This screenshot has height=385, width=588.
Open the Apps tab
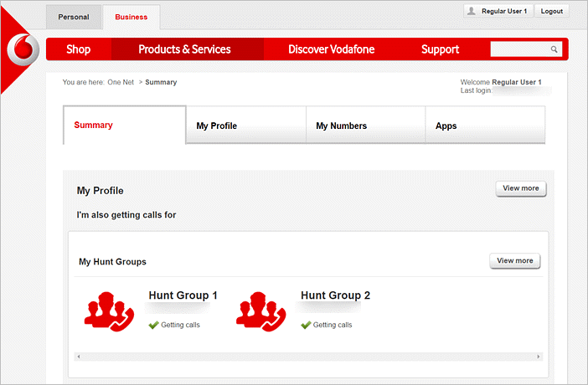point(446,126)
